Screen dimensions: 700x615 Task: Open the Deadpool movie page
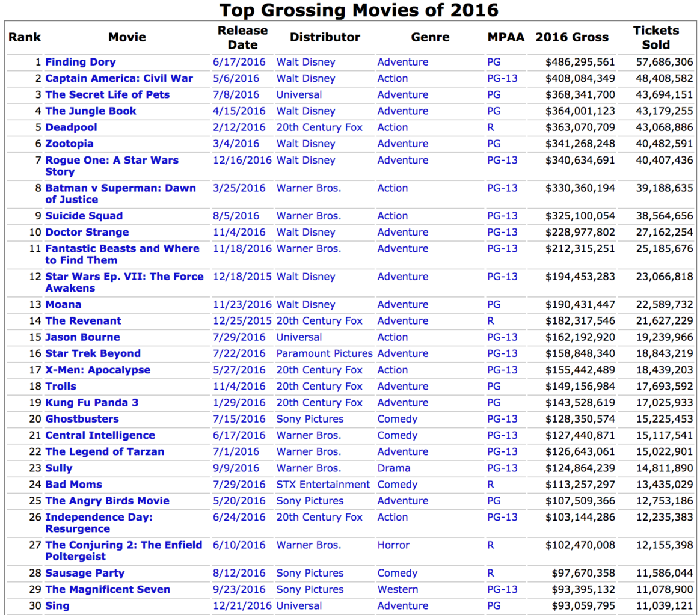point(71,127)
